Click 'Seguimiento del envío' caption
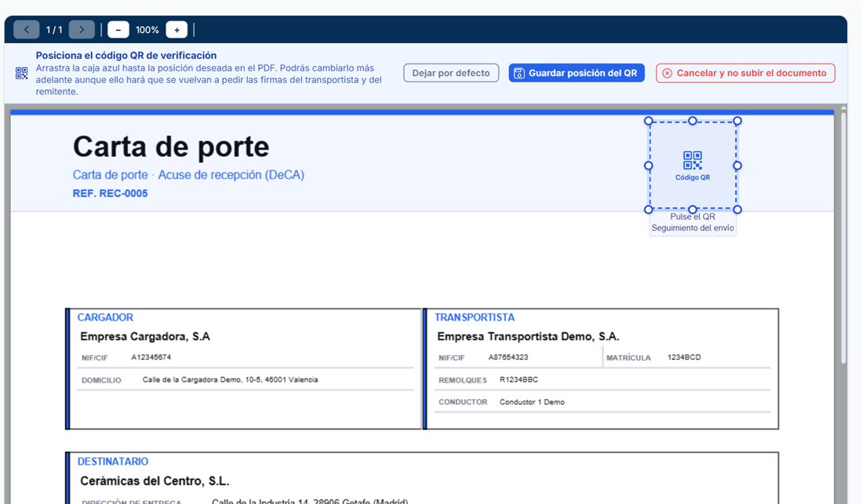Viewport: 863px width, 504px height. click(693, 228)
